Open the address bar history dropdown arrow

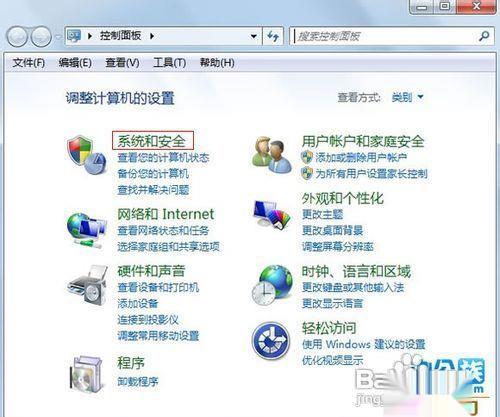pyautogui.click(x=254, y=36)
